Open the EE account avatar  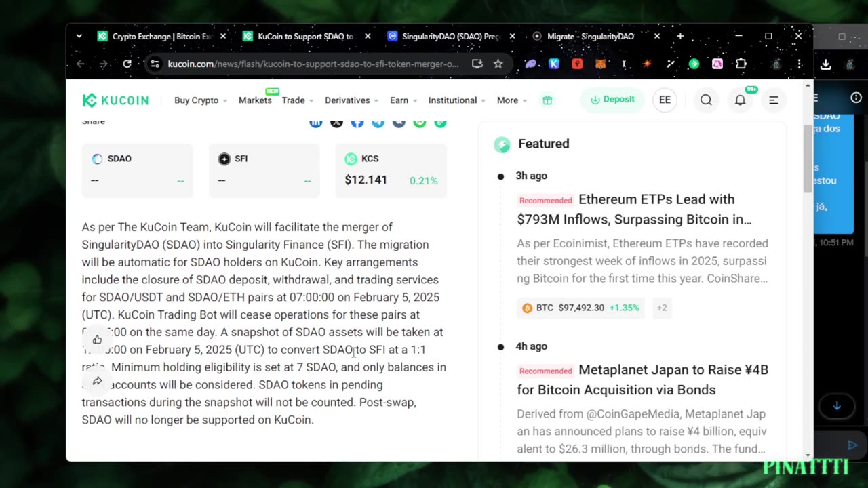click(x=665, y=100)
